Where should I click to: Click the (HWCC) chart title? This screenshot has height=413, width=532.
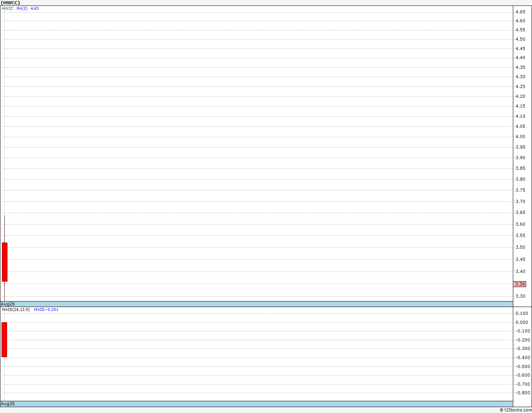tap(10, 3)
